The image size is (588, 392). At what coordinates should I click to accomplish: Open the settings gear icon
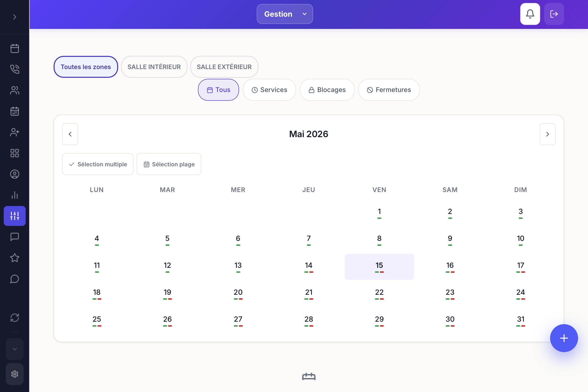click(x=14, y=374)
